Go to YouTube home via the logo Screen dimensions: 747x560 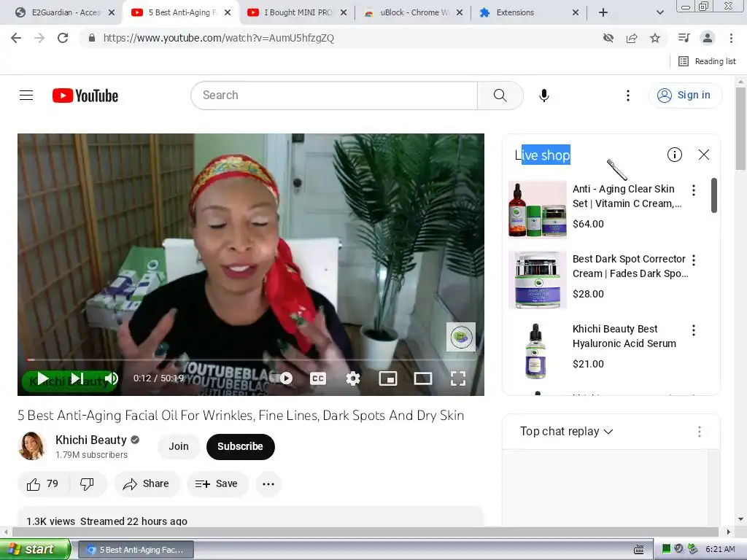(x=85, y=96)
